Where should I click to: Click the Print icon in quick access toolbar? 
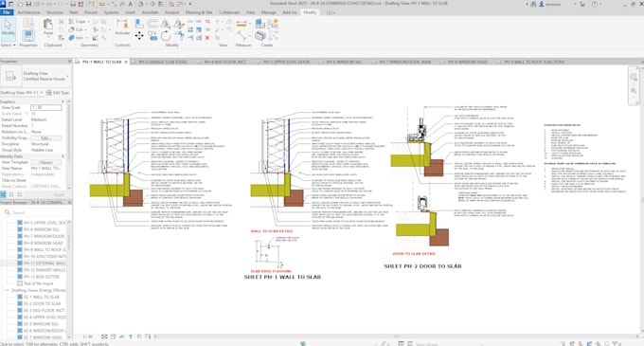(x=73, y=4)
